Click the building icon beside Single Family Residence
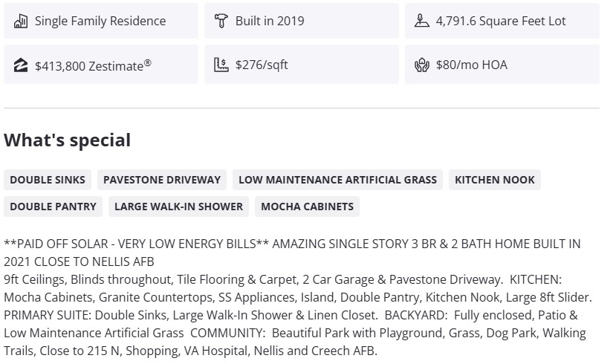The image size is (613, 364). coord(21,21)
